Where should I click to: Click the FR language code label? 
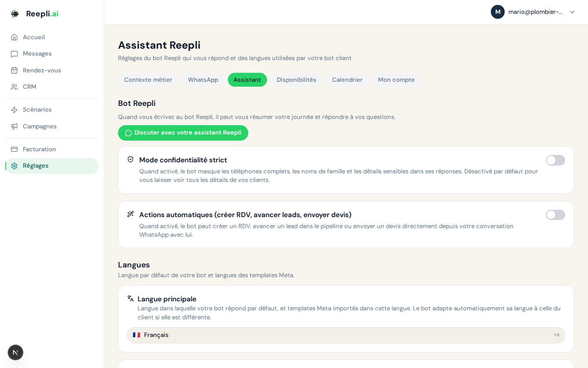click(557, 335)
